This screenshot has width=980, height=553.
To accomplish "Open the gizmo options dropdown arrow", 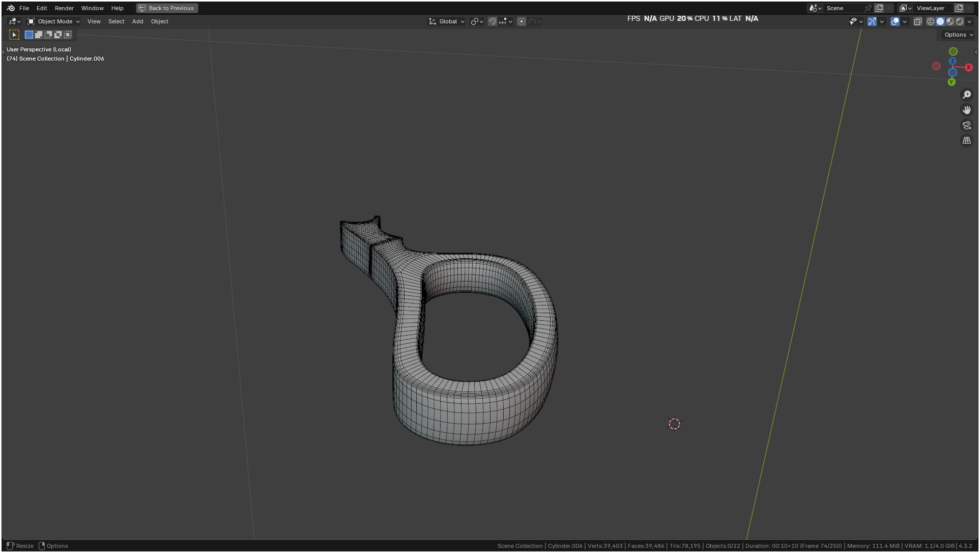I will coord(882,21).
